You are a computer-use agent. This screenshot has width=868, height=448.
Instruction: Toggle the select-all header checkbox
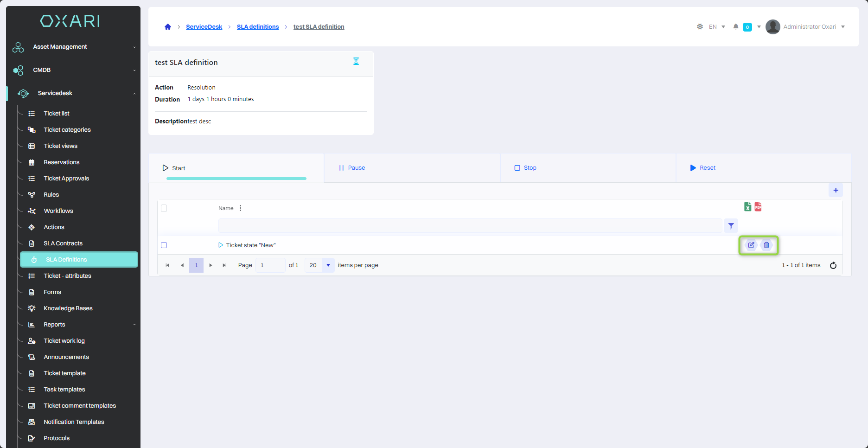(x=164, y=208)
